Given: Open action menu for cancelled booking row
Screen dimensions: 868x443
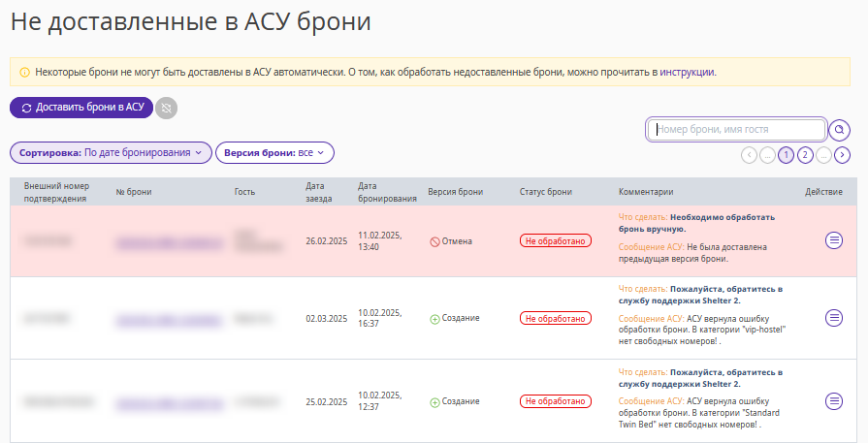Looking at the screenshot, I should pos(834,240).
